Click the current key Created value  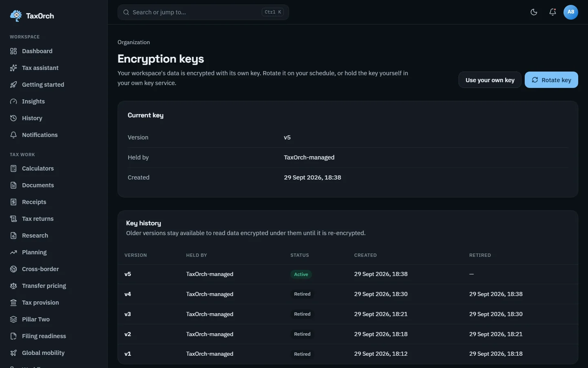click(x=312, y=177)
